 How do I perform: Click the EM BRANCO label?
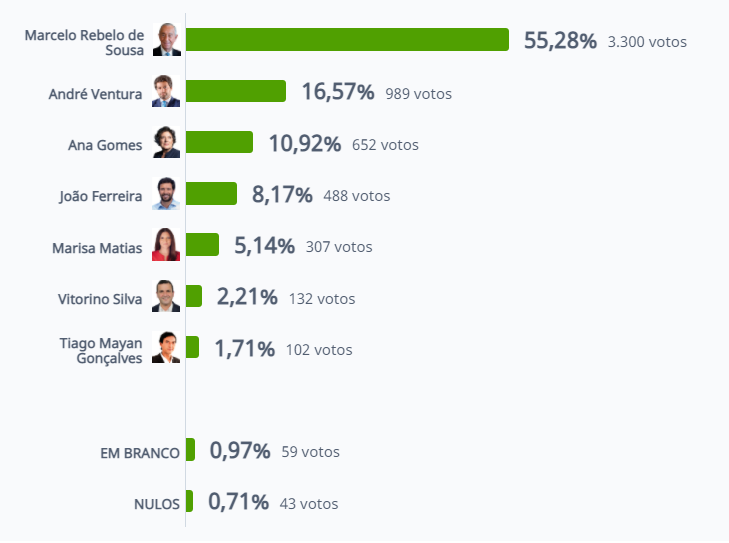pos(140,453)
